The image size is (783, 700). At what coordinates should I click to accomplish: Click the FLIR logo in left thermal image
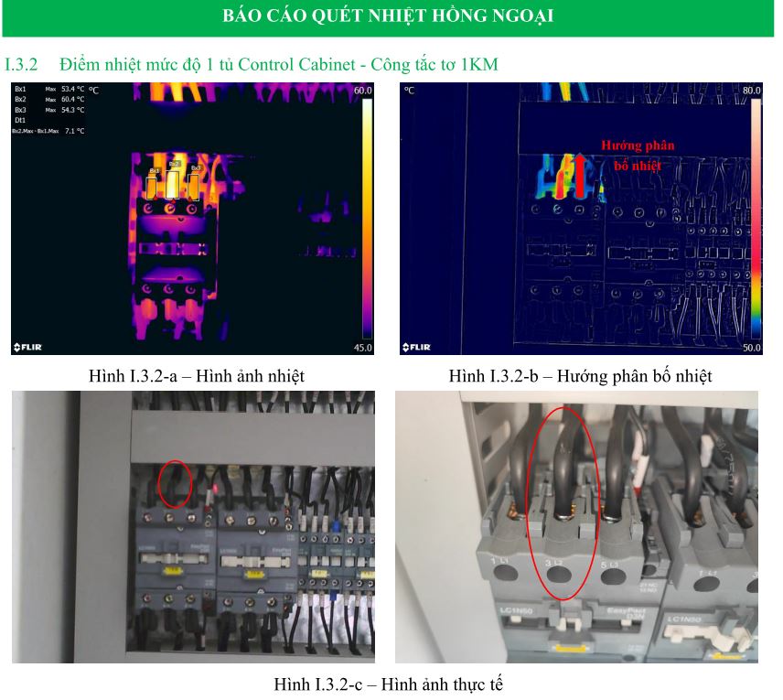(27, 347)
